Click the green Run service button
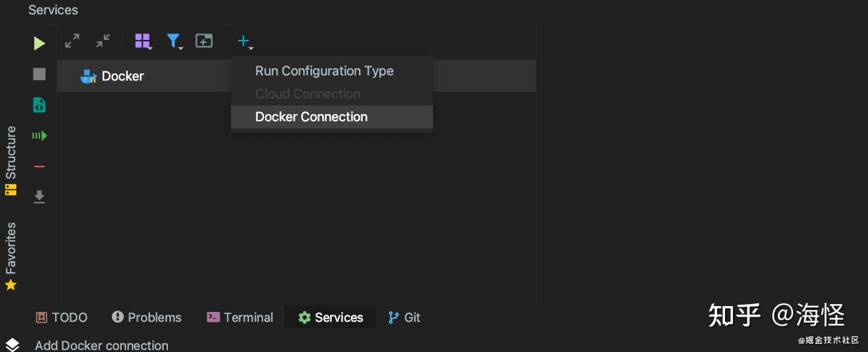Screen dimensions: 868x352 (x=39, y=44)
